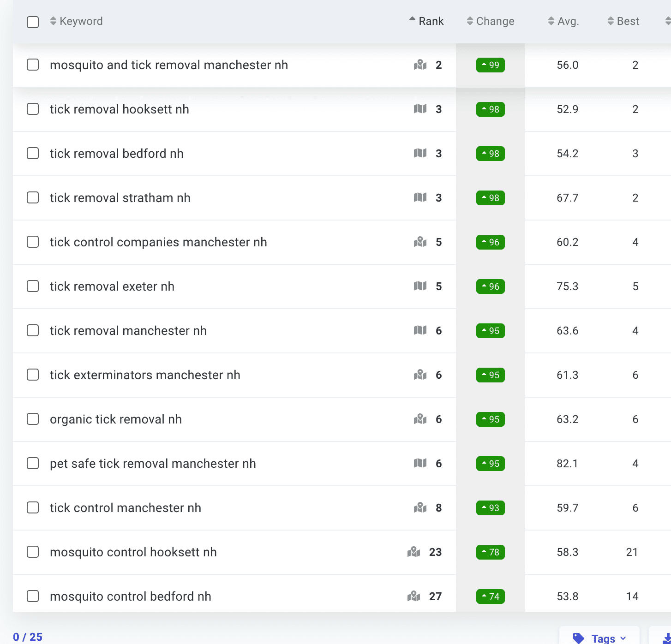Click local pack icon for organic tick removal nh

tap(420, 419)
